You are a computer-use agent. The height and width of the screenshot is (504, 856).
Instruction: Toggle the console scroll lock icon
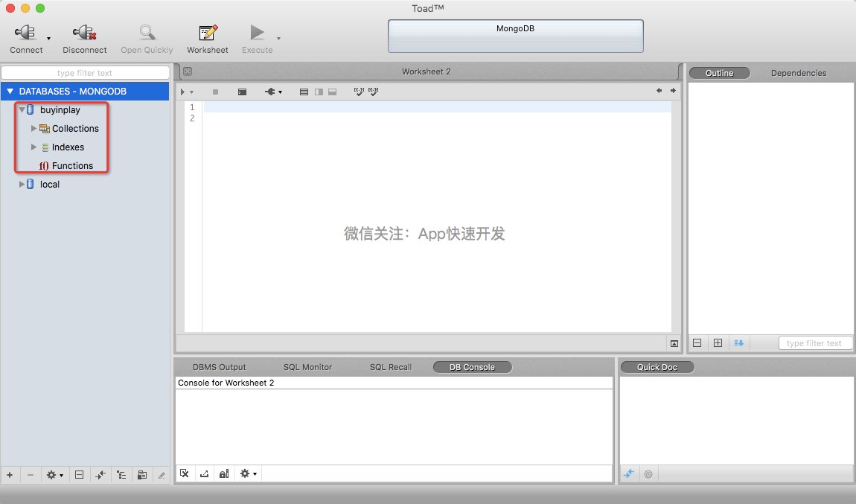click(224, 473)
